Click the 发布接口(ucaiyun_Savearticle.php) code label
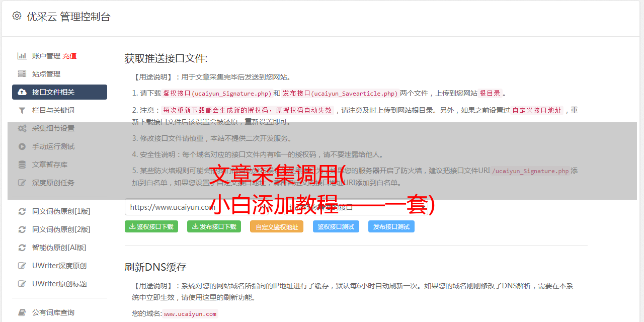The width and height of the screenshot is (644, 322). tap(340, 93)
